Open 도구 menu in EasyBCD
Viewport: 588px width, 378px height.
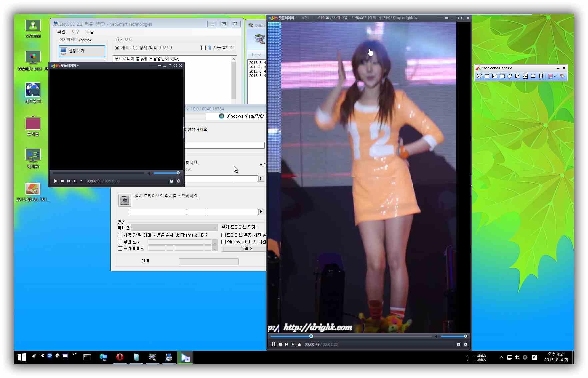pyautogui.click(x=76, y=32)
